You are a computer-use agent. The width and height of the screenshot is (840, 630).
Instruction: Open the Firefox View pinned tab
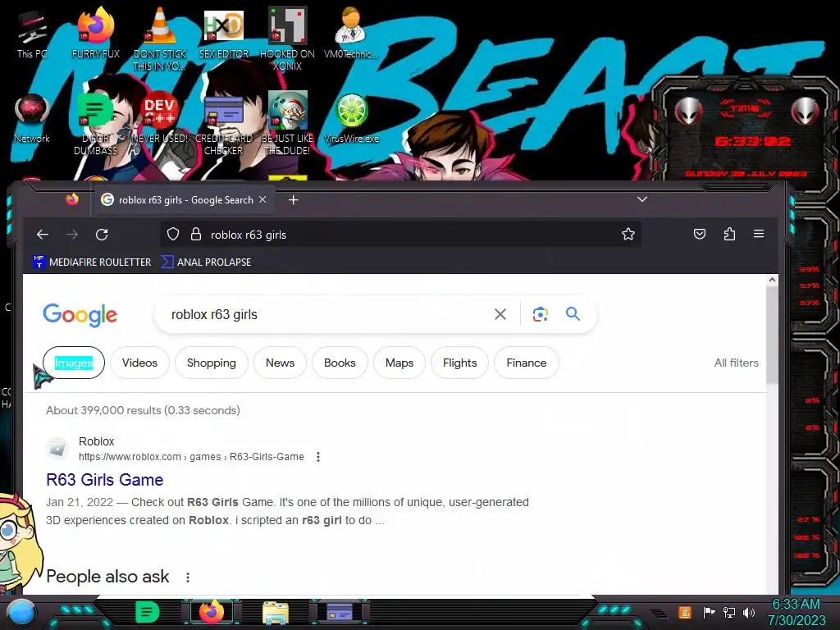pos(72,200)
